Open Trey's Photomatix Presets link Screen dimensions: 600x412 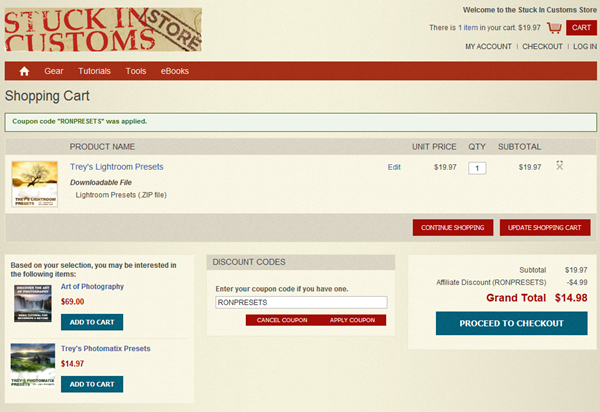point(106,348)
